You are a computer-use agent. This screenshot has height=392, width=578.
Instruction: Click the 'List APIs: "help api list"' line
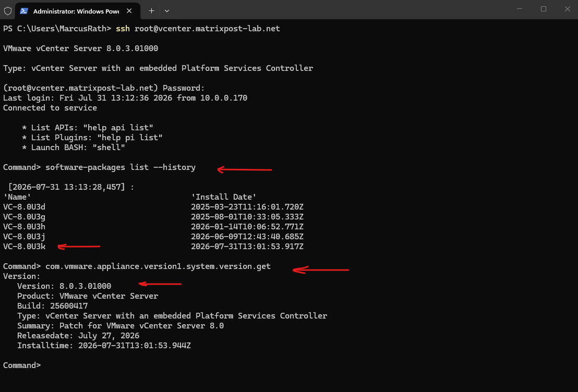pyautogui.click(x=88, y=128)
